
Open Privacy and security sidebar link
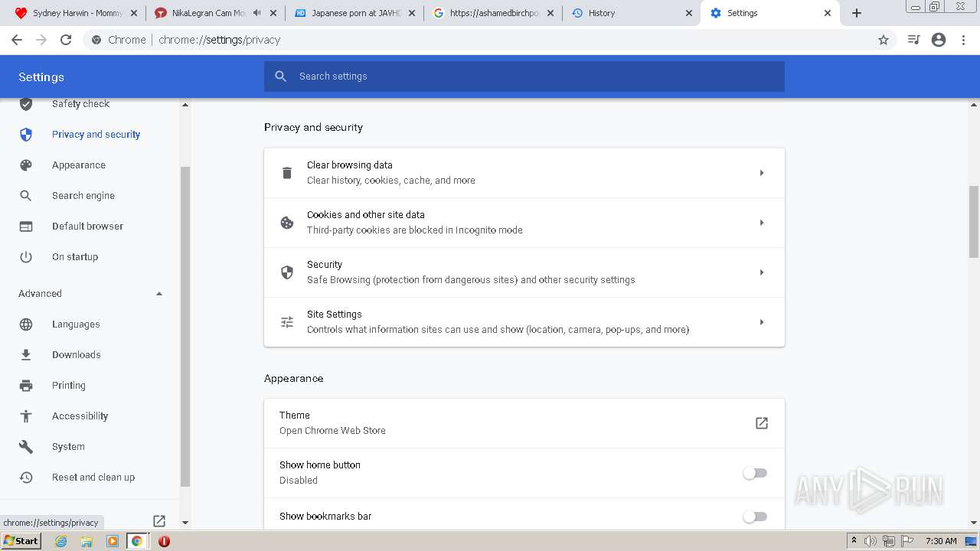point(96,135)
